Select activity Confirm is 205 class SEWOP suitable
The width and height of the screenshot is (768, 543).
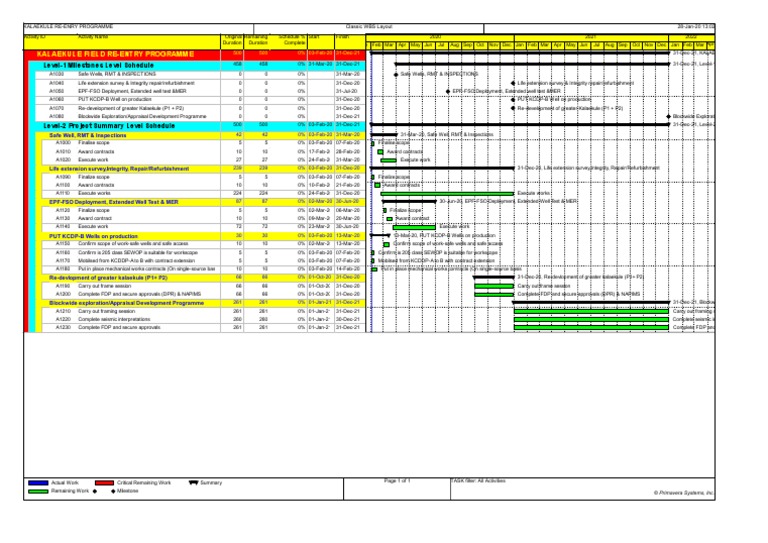[x=204, y=253]
